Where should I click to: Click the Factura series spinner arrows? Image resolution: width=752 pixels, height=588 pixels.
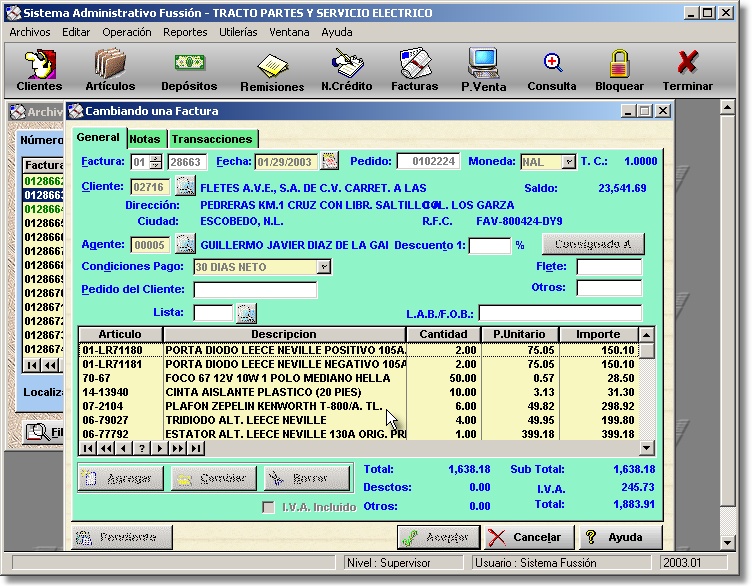point(155,162)
